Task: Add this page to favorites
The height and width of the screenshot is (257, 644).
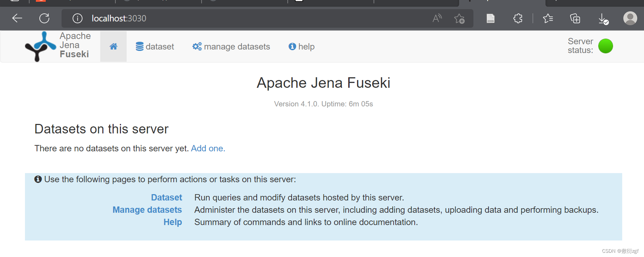Action: point(459,18)
